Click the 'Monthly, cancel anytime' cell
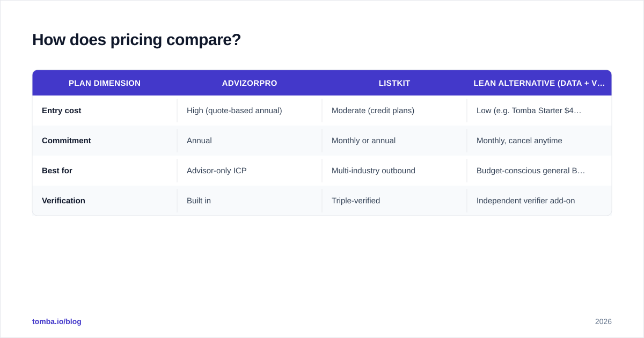Screen dimensions: 644x338 pyautogui.click(x=539, y=141)
